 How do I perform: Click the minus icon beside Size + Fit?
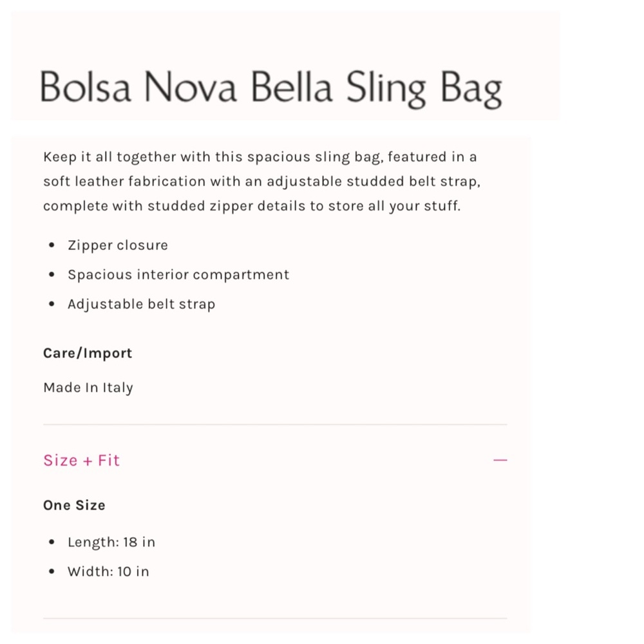500,460
